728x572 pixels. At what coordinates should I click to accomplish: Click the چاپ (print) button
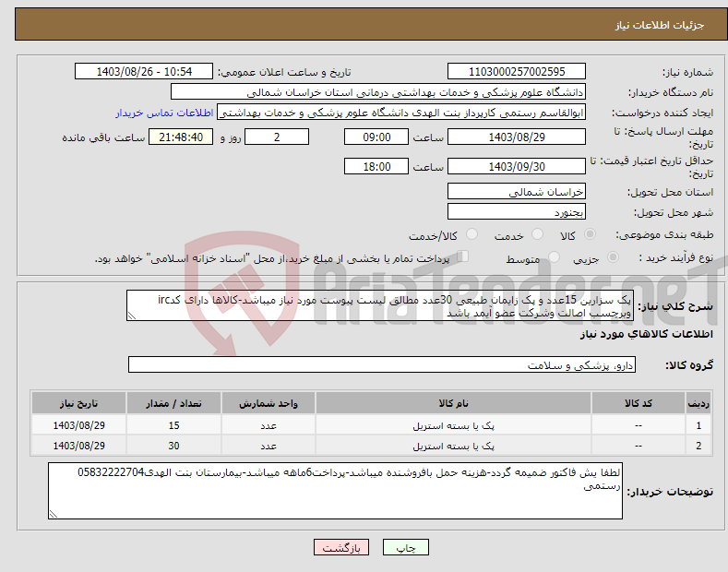point(405,547)
